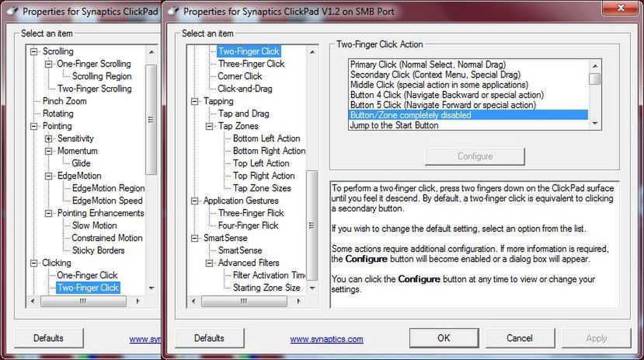Collapse the Advanced Filters node
The height and width of the screenshot is (360, 644).
(x=210, y=263)
